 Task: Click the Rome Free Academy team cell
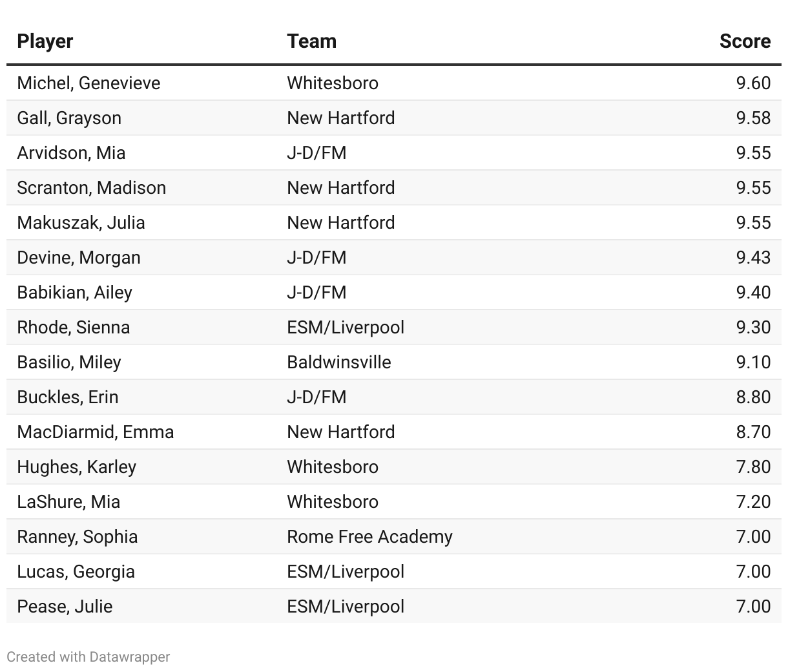tap(369, 537)
